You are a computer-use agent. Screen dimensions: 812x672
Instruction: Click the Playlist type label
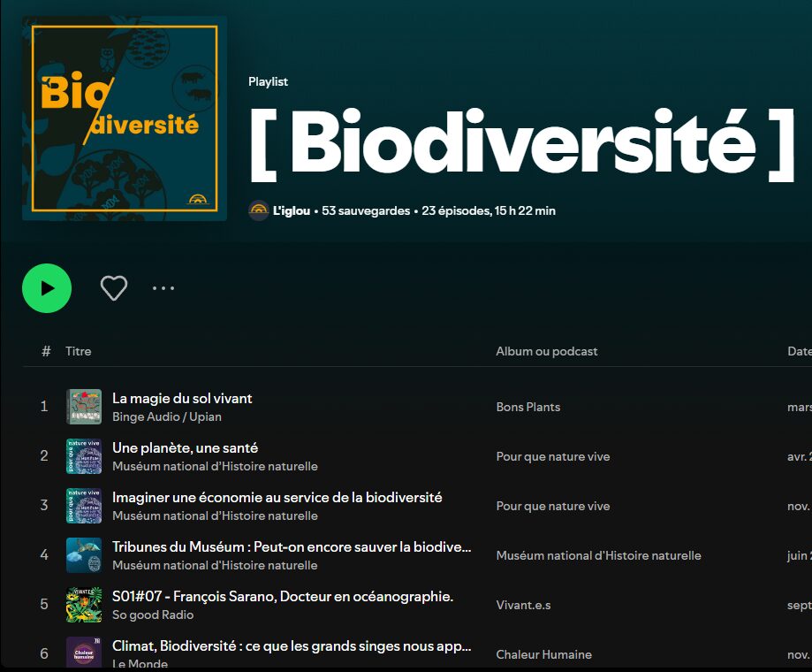click(x=269, y=82)
